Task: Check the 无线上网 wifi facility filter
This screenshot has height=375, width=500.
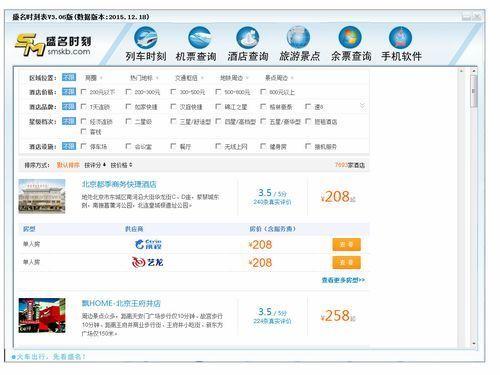Action: pyautogui.click(x=218, y=146)
